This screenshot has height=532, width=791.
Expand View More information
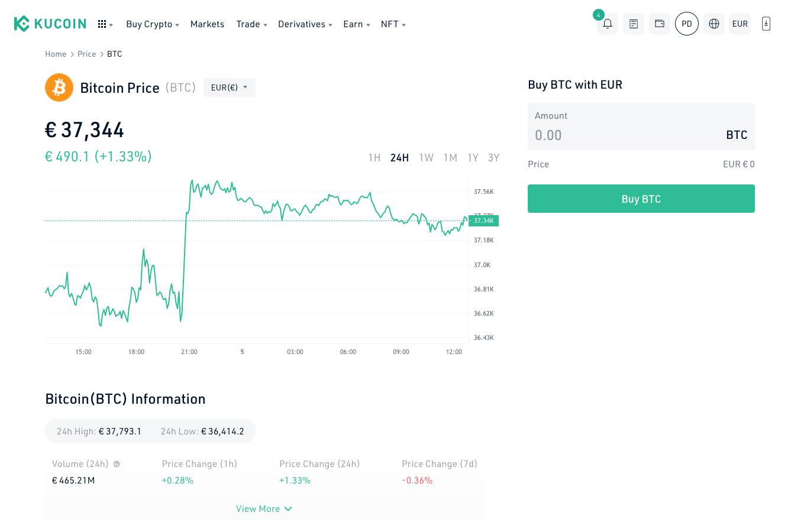(264, 508)
